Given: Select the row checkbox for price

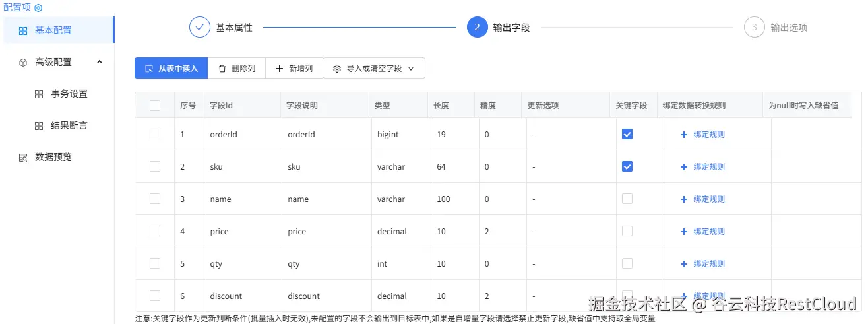Looking at the screenshot, I should click(155, 231).
